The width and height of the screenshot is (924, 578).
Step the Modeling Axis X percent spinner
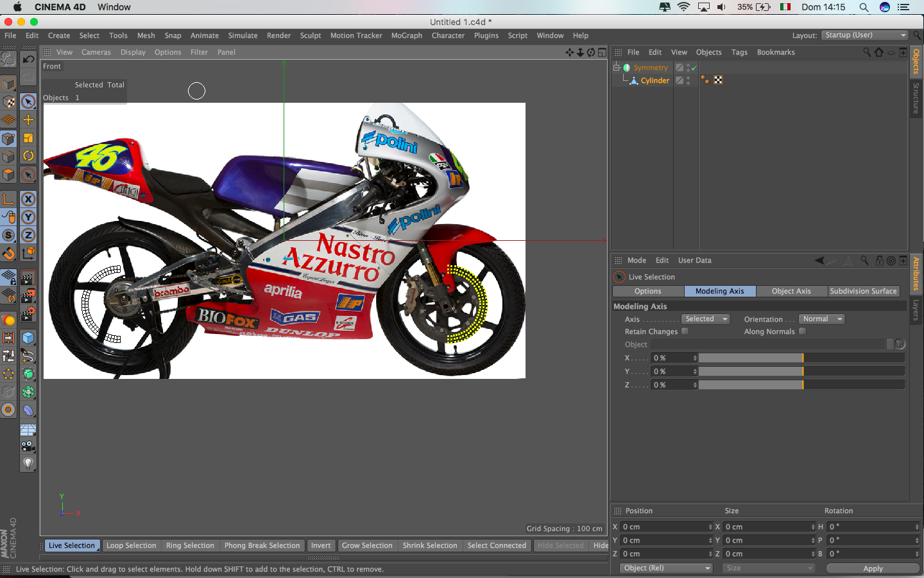click(695, 358)
